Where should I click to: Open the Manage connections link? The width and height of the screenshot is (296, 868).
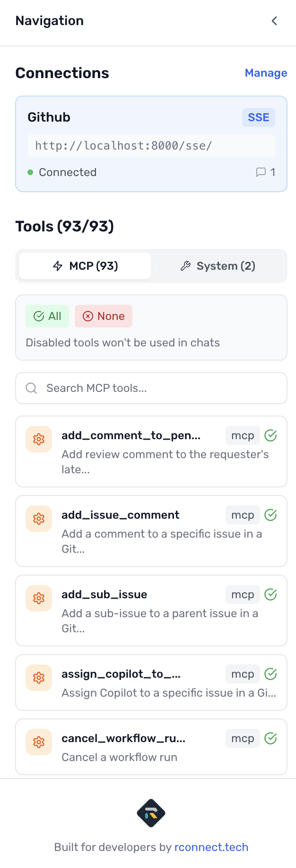(x=266, y=73)
